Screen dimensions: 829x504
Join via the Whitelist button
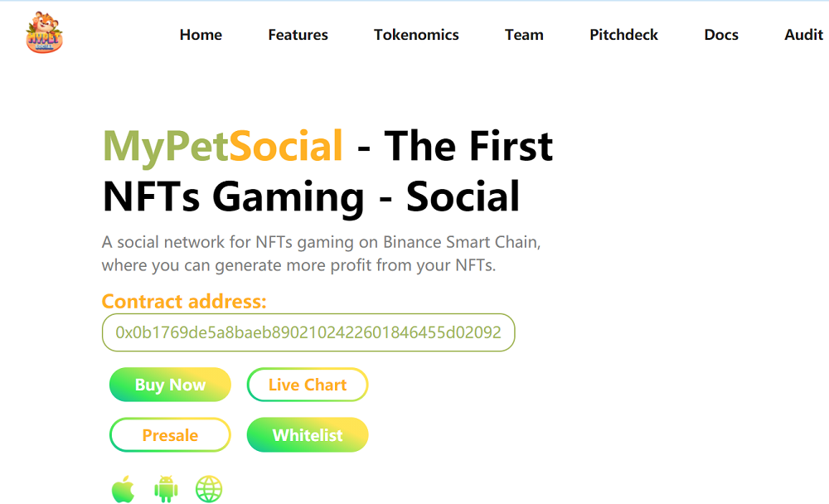pos(308,435)
